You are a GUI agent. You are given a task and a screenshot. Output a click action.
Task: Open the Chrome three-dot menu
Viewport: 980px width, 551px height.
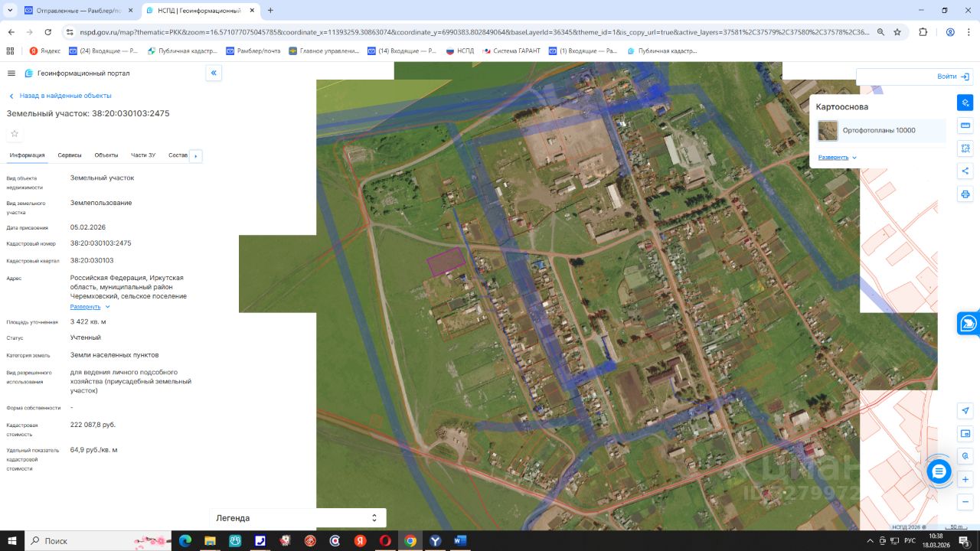969,32
